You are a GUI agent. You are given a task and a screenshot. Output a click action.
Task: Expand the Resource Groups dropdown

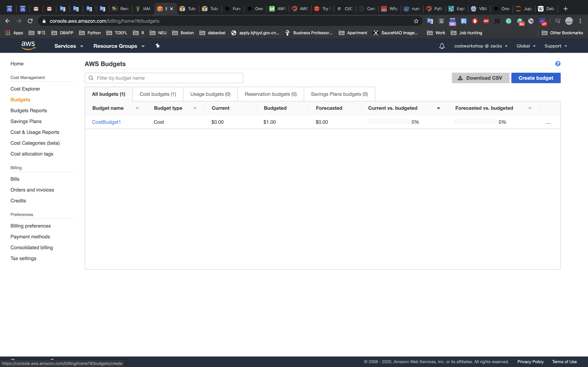119,46
